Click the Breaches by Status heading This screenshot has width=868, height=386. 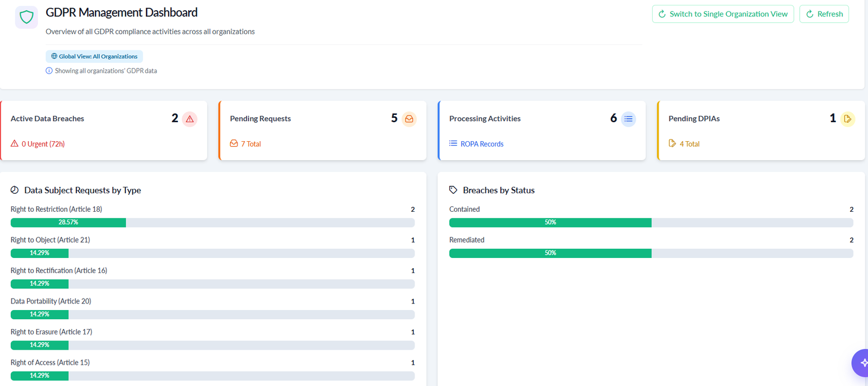point(499,190)
